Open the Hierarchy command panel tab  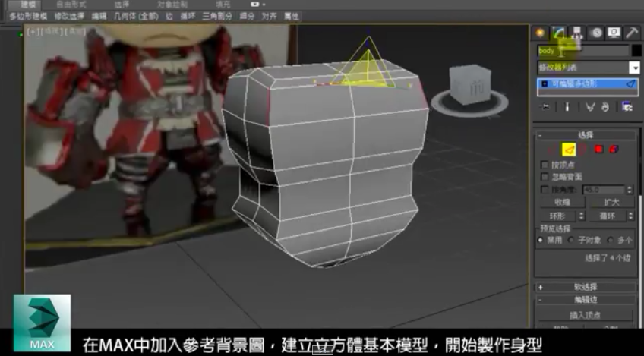click(577, 33)
